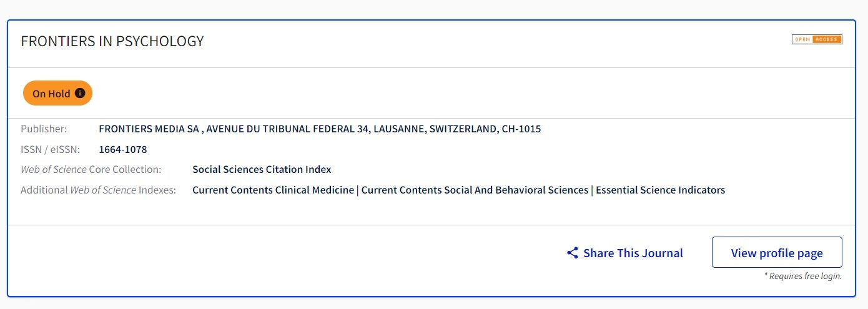Click the ISSN / eISSN field label
The image size is (868, 309).
pyautogui.click(x=51, y=149)
